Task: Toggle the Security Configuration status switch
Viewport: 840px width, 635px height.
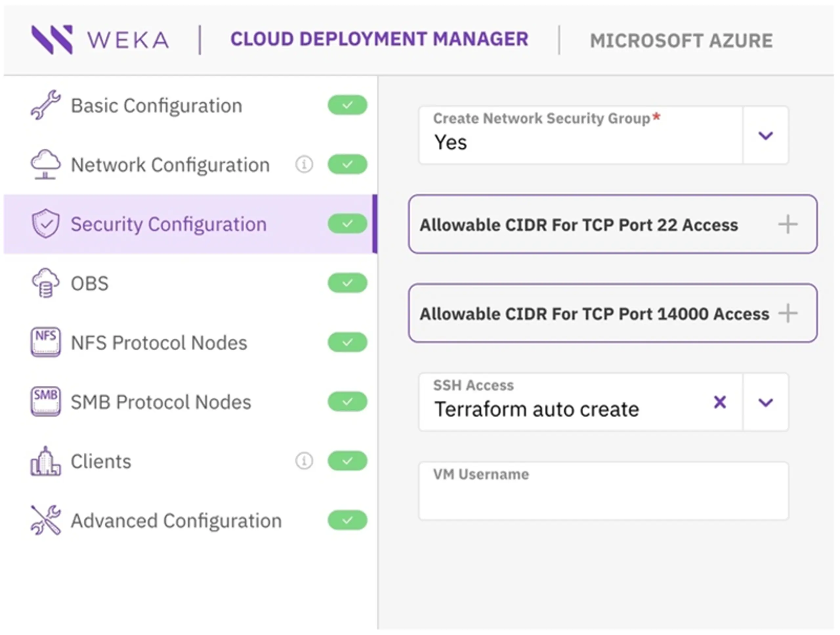Action: tap(347, 224)
